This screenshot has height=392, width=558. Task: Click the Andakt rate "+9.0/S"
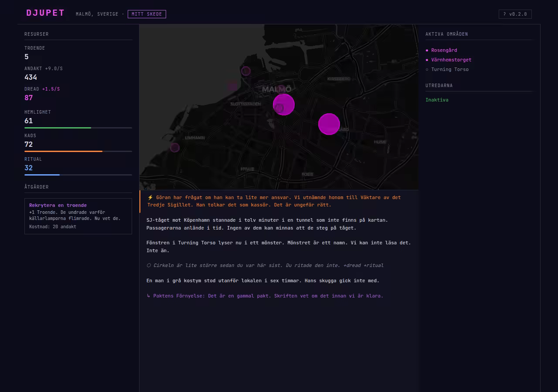(54, 68)
